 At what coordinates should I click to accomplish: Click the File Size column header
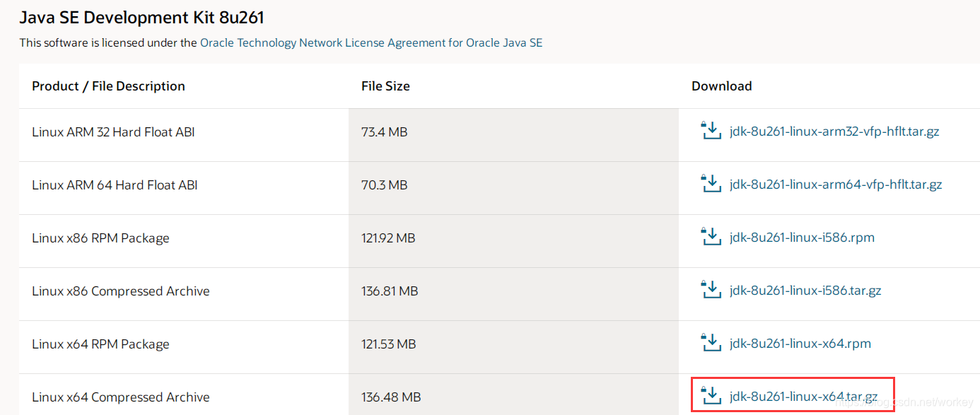point(385,86)
